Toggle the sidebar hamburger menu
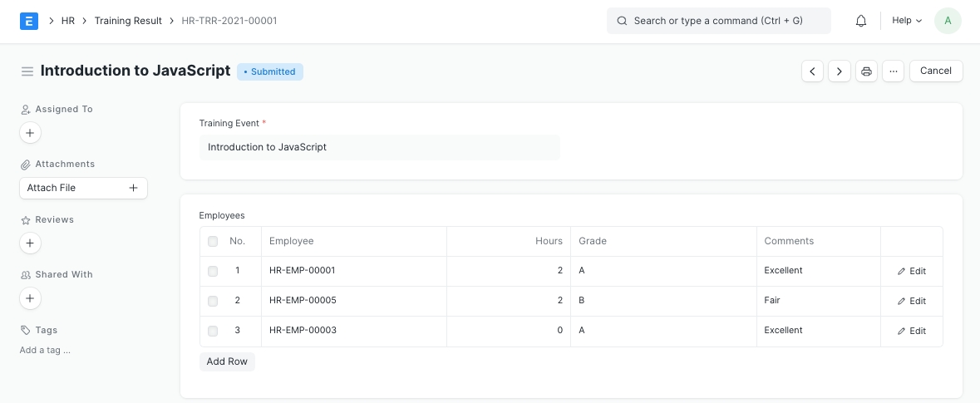 (x=27, y=71)
